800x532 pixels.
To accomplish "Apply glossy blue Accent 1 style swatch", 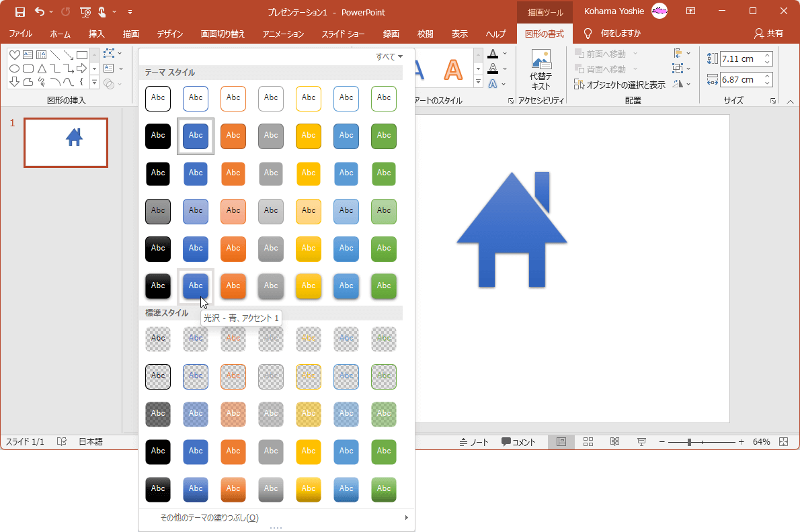I will (196, 286).
